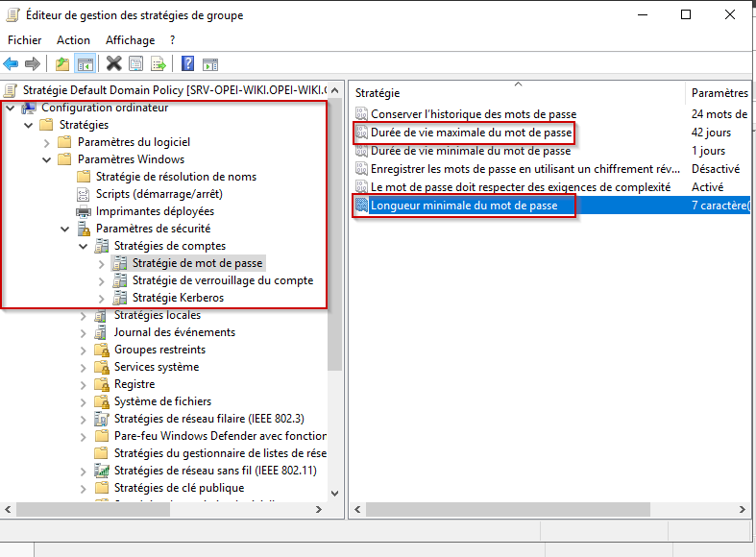
Task: Collapse the Paramètres Windows node
Action: [x=47, y=160]
